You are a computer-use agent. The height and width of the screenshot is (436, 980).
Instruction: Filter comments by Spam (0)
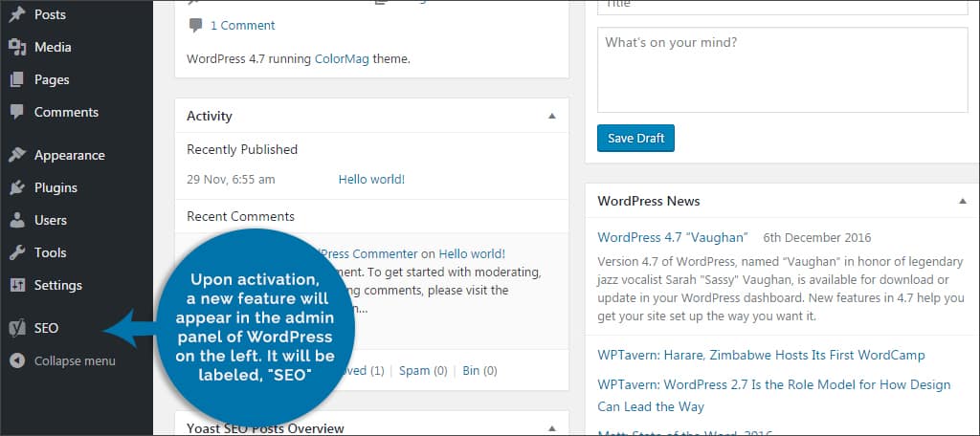423,370
